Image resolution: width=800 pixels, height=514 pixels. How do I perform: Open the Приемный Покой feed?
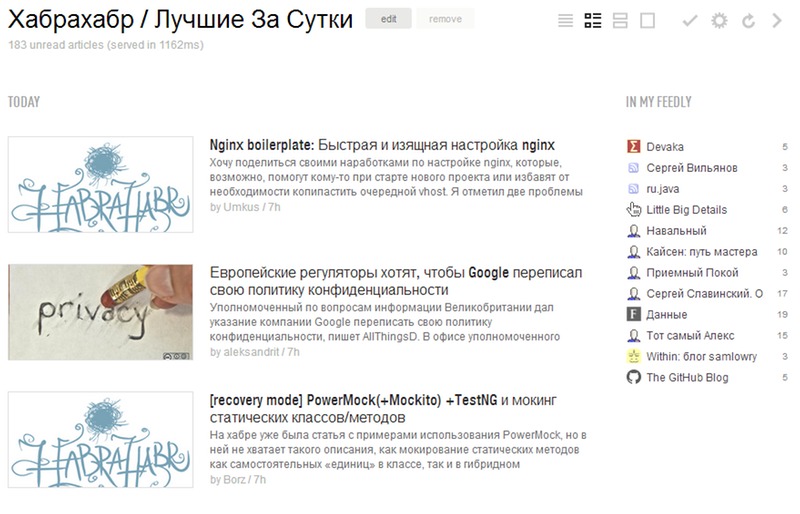tap(692, 273)
